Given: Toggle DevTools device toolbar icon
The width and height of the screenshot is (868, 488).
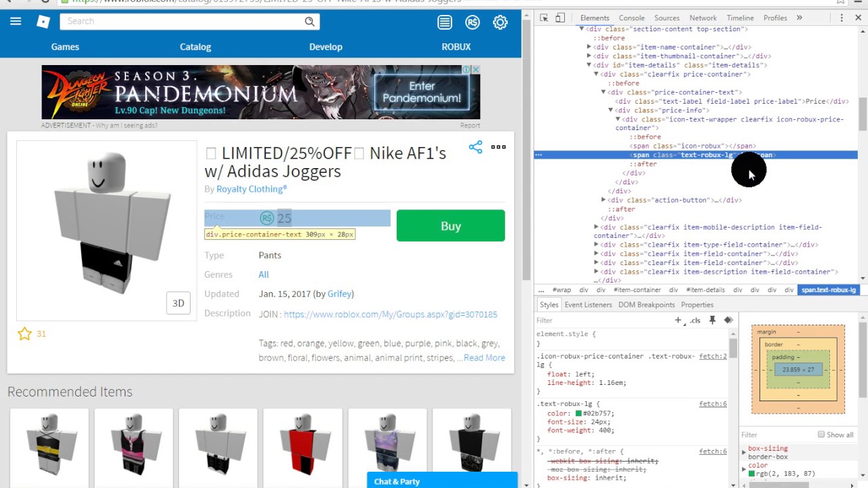Looking at the screenshot, I should point(560,18).
